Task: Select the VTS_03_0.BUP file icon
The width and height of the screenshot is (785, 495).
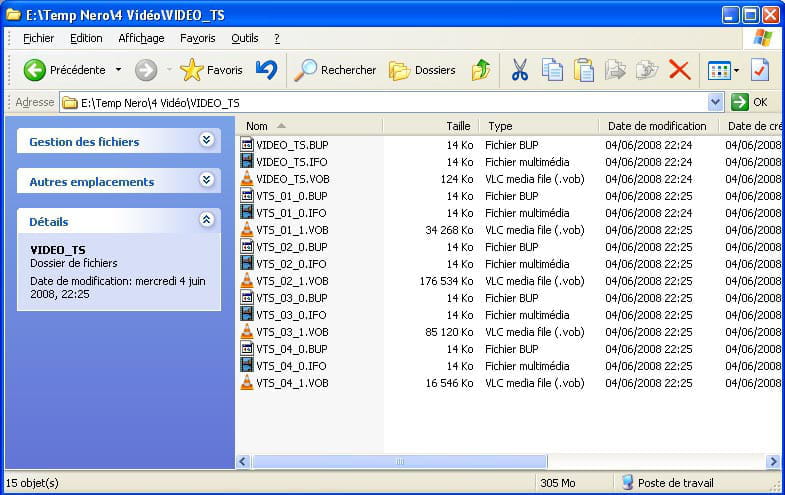Action: point(247,298)
